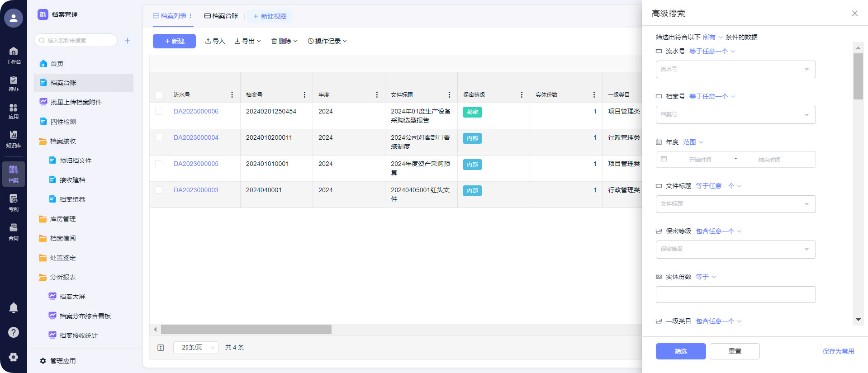Click the 流水号 column options icon
Screen dimensions: 868x373
232,95
